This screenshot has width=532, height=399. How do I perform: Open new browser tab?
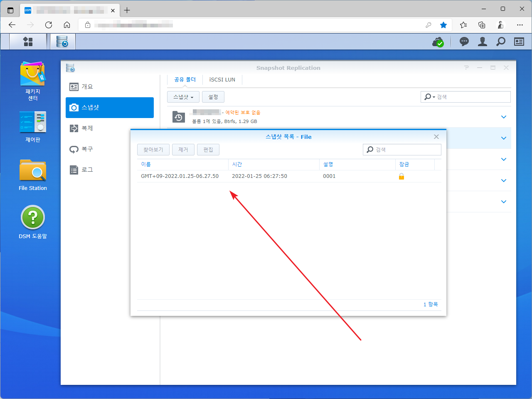pos(127,10)
